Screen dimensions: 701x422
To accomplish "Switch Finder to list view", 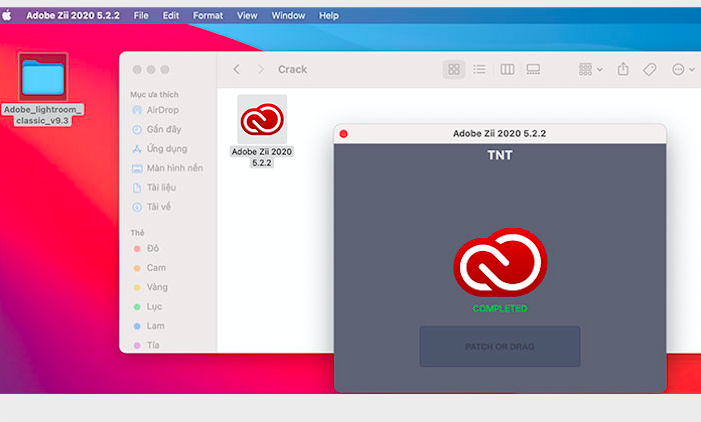I will [x=479, y=69].
